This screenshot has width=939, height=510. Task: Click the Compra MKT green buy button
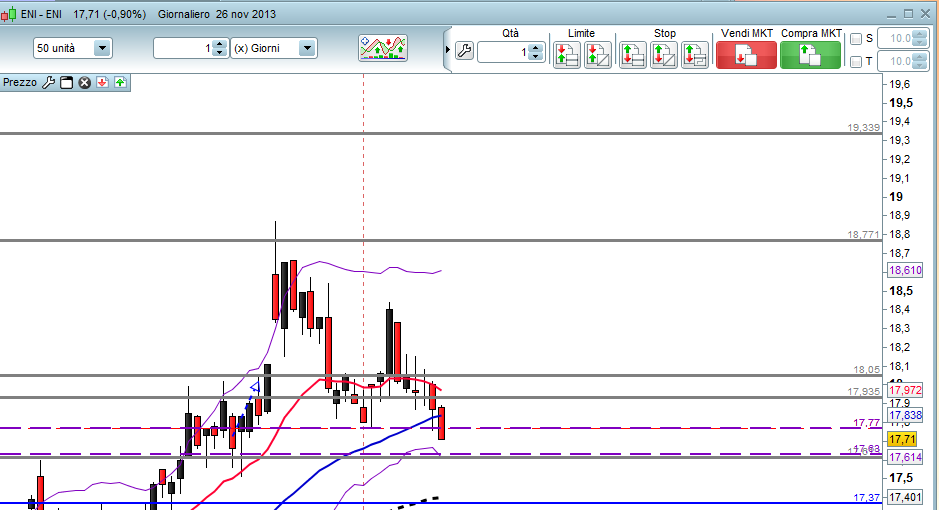[x=810, y=55]
